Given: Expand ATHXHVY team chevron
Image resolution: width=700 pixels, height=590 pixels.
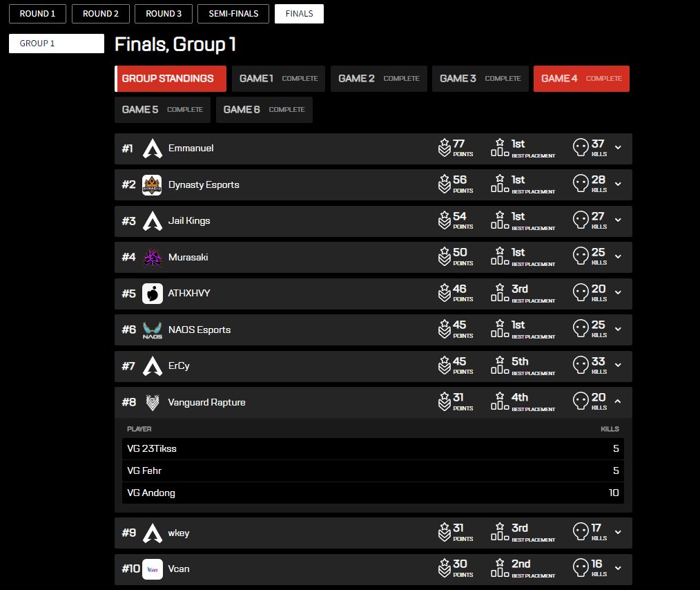Looking at the screenshot, I should click(618, 293).
